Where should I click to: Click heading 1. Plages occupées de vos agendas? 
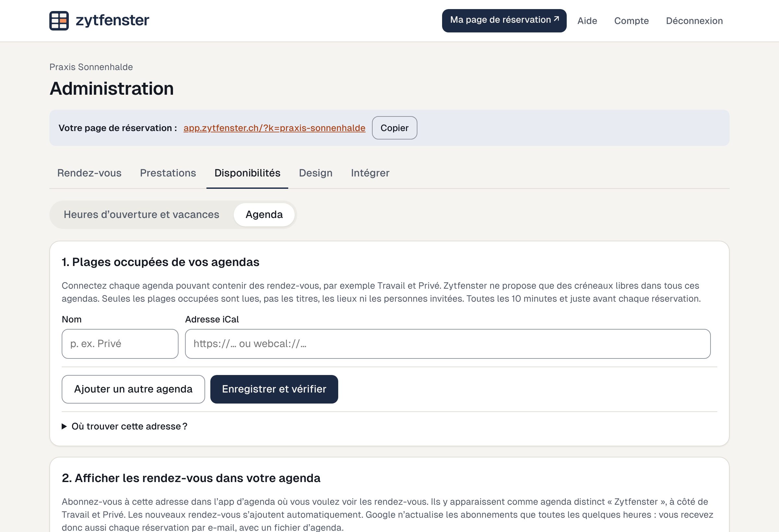161,262
